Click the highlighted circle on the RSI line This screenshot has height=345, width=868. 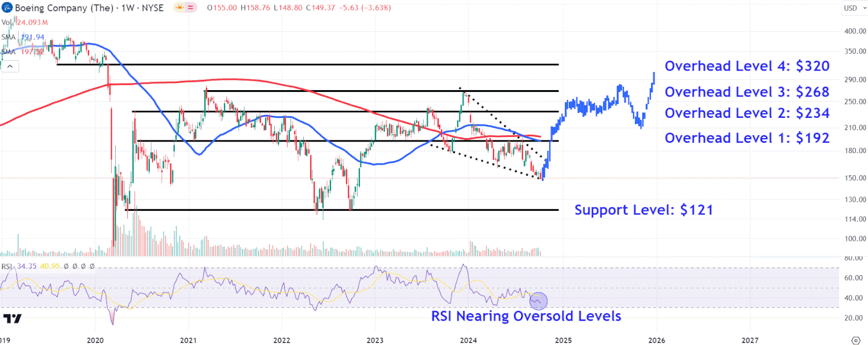pyautogui.click(x=538, y=300)
